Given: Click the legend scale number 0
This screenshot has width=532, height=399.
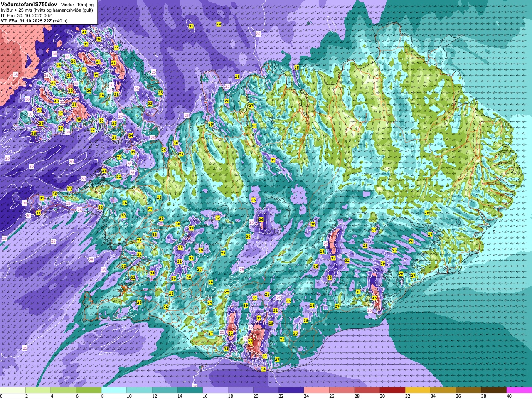Looking at the screenshot, I should [x=2, y=397].
